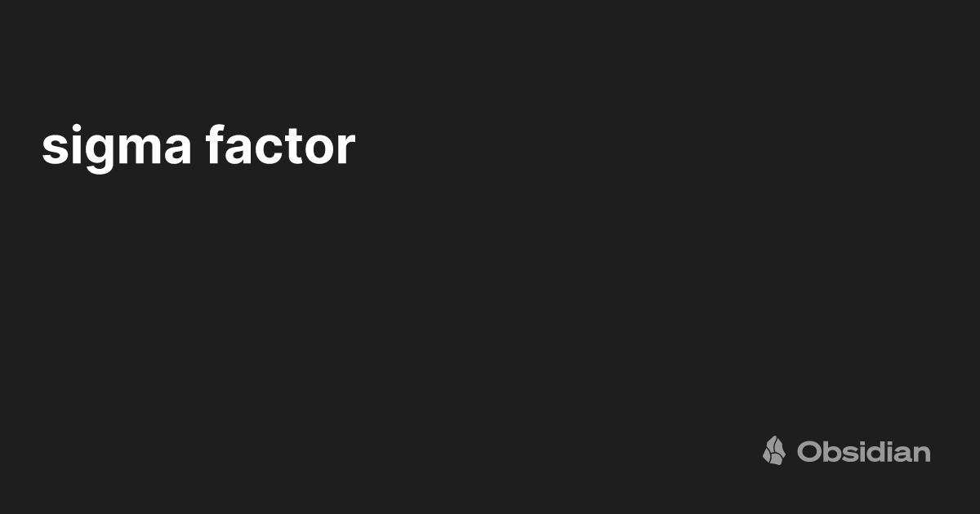Click the last letter of "factor"
The height and width of the screenshot is (514, 980).
(x=347, y=149)
